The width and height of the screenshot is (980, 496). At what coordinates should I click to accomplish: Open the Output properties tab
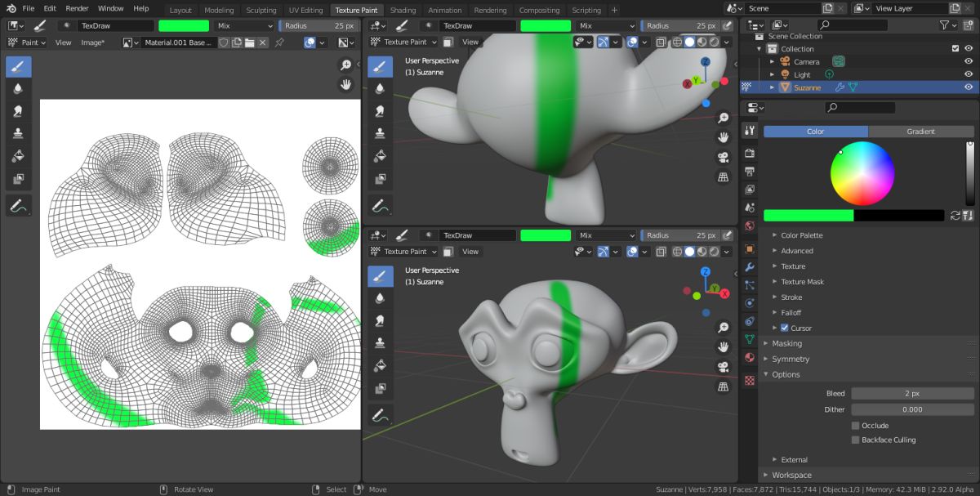pos(750,171)
